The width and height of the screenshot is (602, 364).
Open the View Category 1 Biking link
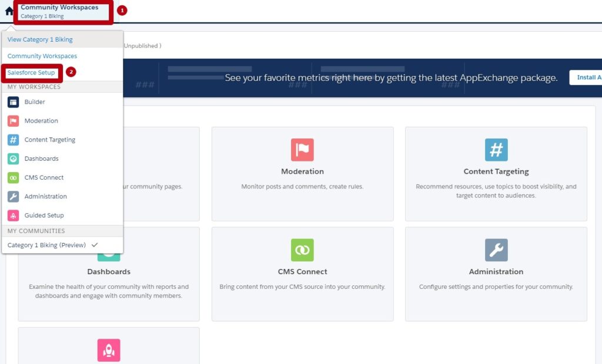[x=40, y=39]
